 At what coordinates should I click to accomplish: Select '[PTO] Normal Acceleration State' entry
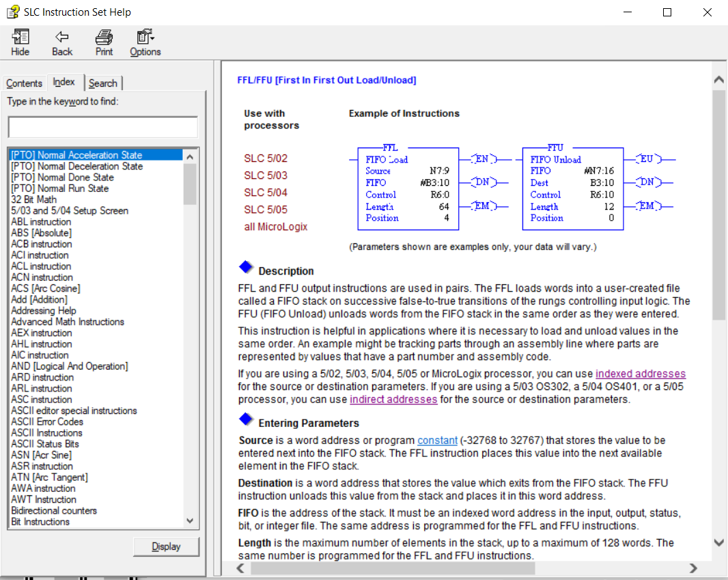96,155
